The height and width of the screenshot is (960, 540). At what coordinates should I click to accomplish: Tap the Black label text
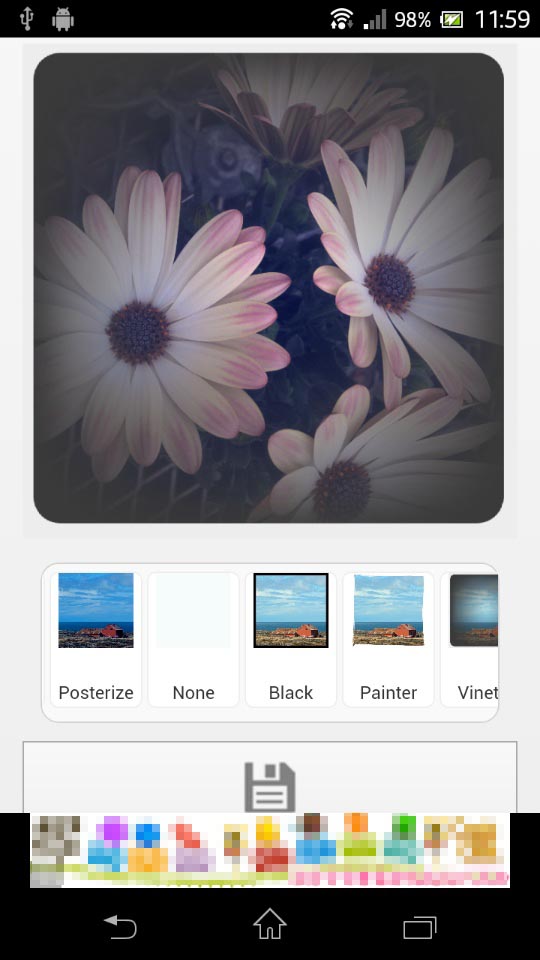click(x=291, y=692)
